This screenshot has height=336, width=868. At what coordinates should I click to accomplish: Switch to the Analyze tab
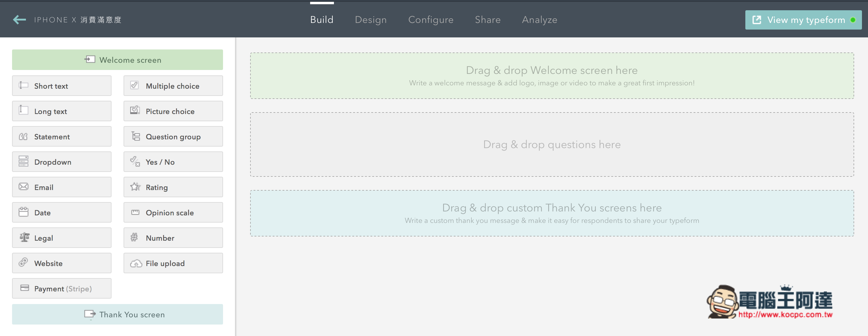coord(540,19)
